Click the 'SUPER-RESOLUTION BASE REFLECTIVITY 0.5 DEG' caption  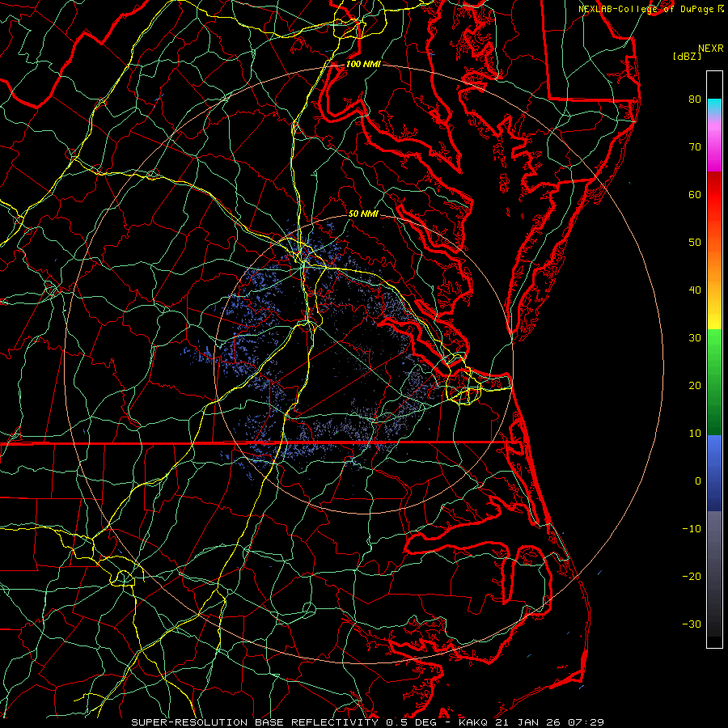pyautogui.click(x=284, y=722)
